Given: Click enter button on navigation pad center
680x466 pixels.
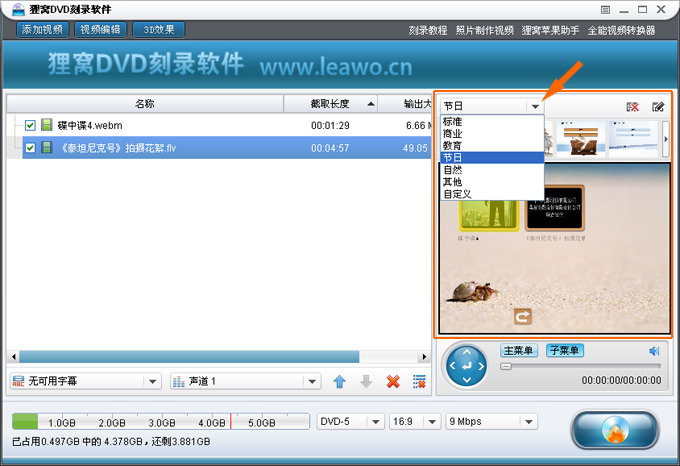Looking at the screenshot, I should coord(467,366).
